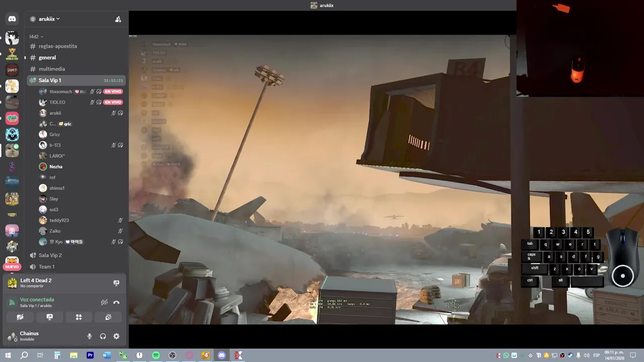644x362 pixels.
Task: Open Discord user settings gear
Action: [116, 336]
